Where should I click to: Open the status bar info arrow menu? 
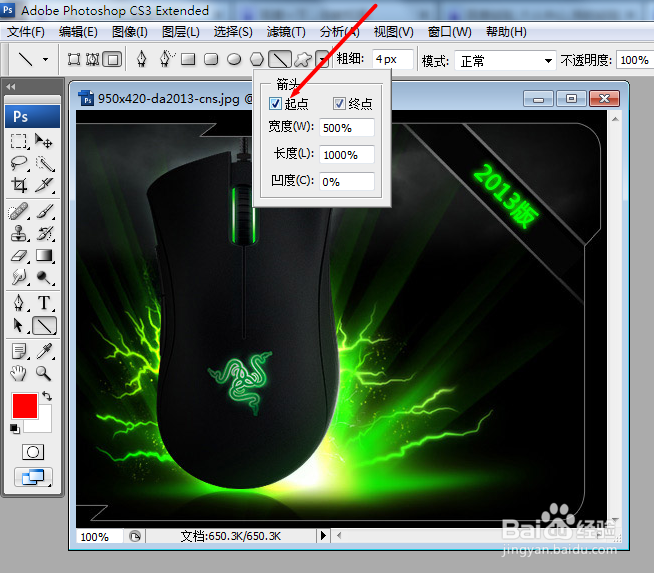(x=323, y=535)
